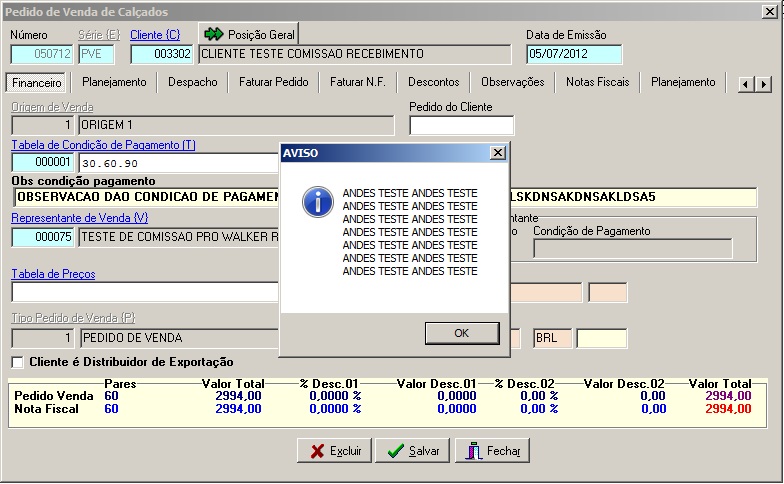Image resolution: width=784 pixels, height=484 pixels.
Task: Click the Pedido do Cliente input field
Action: (x=462, y=126)
